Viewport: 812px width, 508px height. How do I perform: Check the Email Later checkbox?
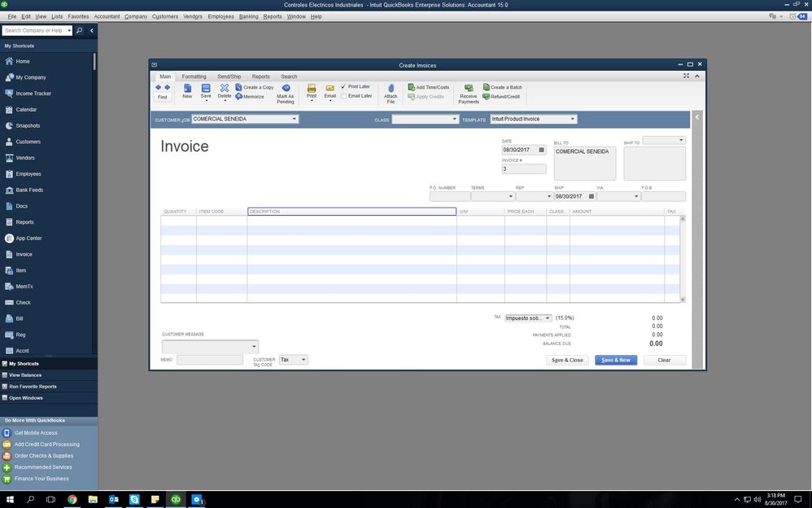tap(343, 96)
